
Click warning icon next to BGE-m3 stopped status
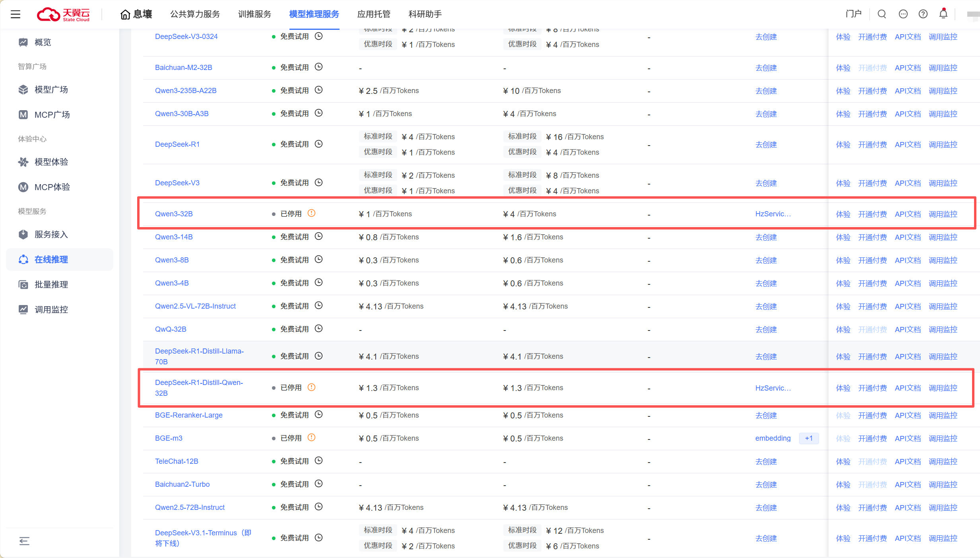312,437
